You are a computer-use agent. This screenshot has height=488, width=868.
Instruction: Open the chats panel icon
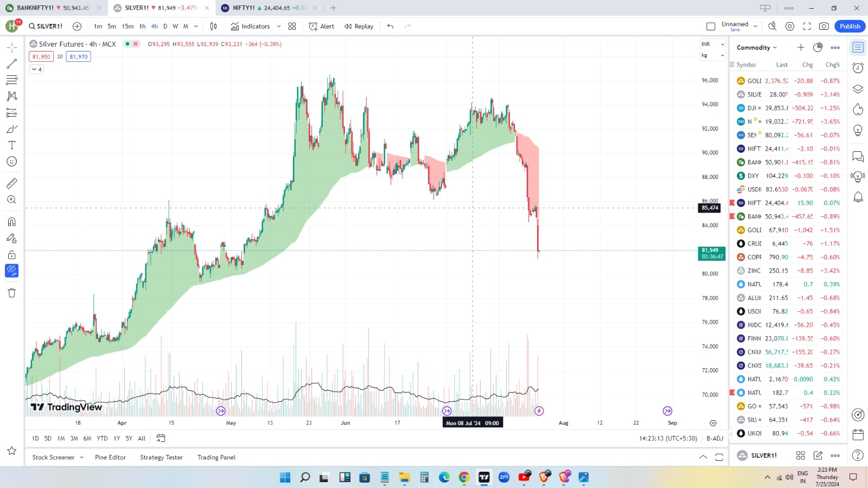pos(858,157)
